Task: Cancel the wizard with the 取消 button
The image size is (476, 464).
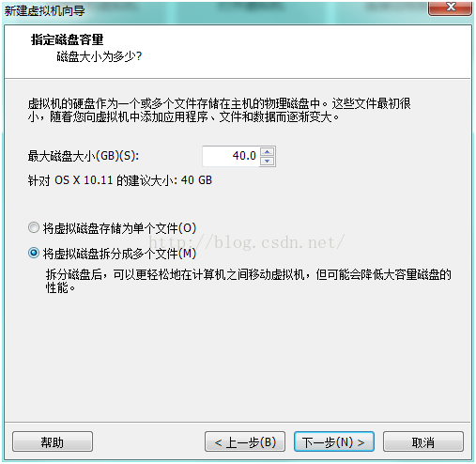Action: click(423, 441)
